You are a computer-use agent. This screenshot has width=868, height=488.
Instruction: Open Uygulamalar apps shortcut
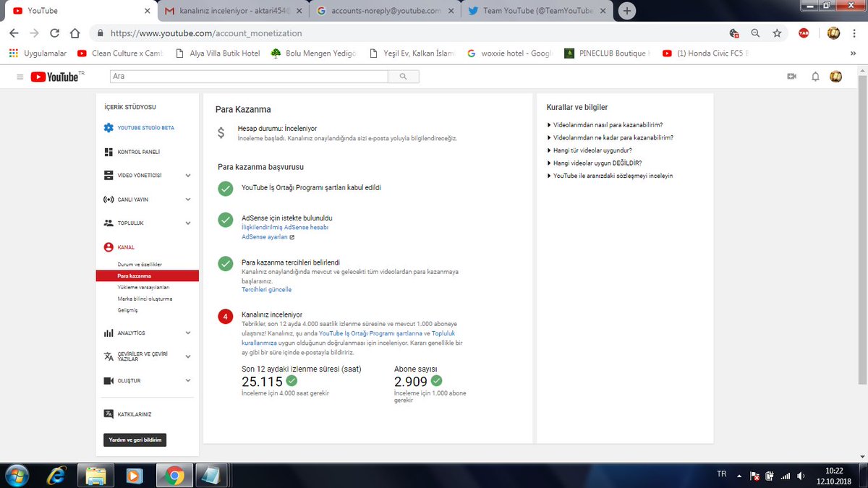pos(38,53)
